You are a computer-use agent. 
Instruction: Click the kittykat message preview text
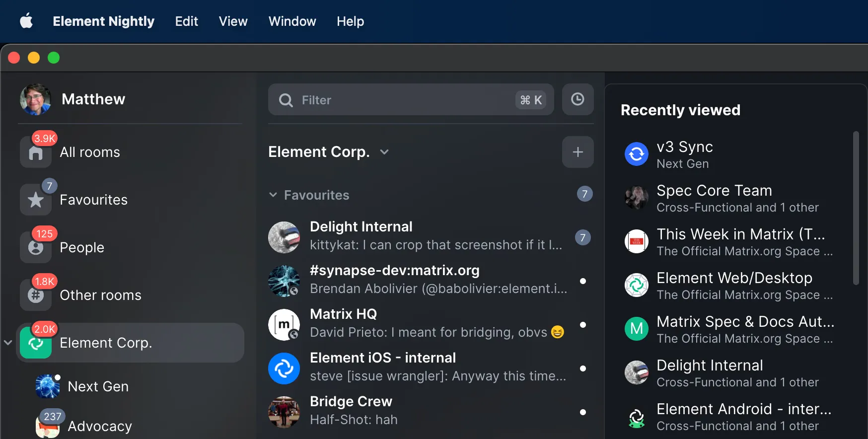tap(436, 245)
